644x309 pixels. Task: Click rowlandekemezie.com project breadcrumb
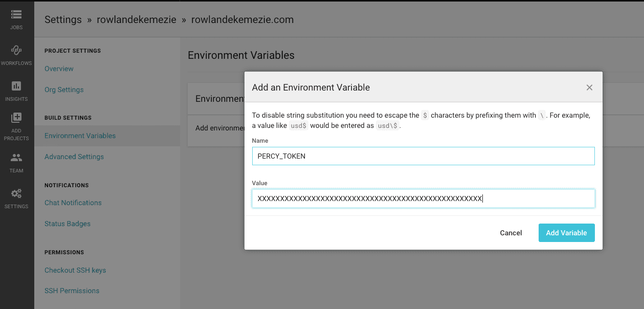click(x=242, y=20)
